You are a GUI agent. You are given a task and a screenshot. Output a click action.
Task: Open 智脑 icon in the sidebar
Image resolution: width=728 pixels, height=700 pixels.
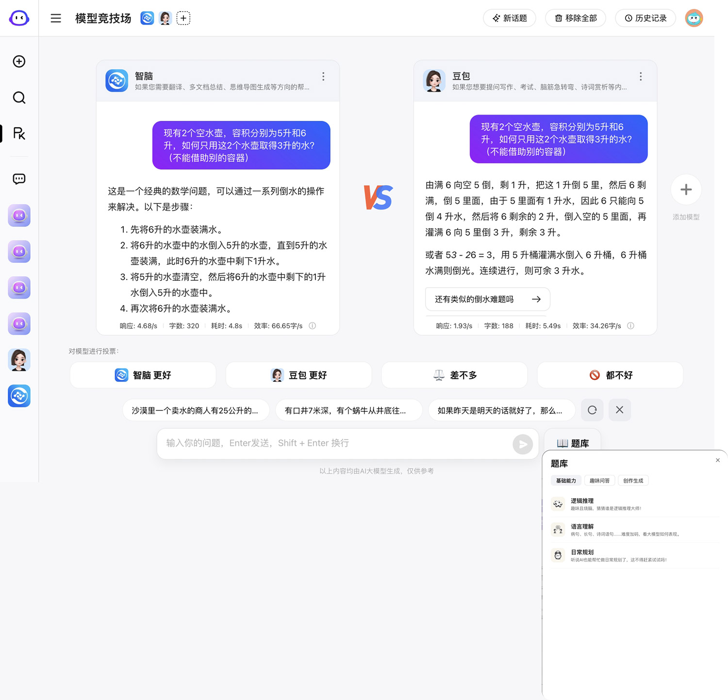point(19,396)
